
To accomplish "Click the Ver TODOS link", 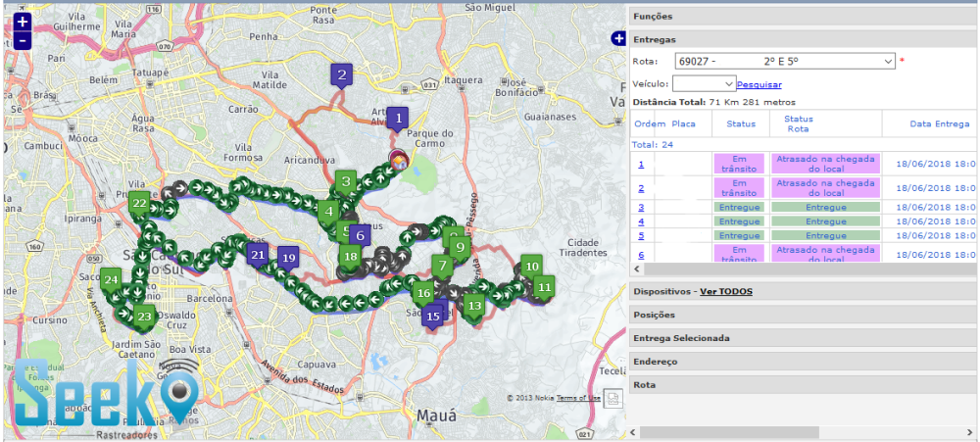I will (x=724, y=292).
